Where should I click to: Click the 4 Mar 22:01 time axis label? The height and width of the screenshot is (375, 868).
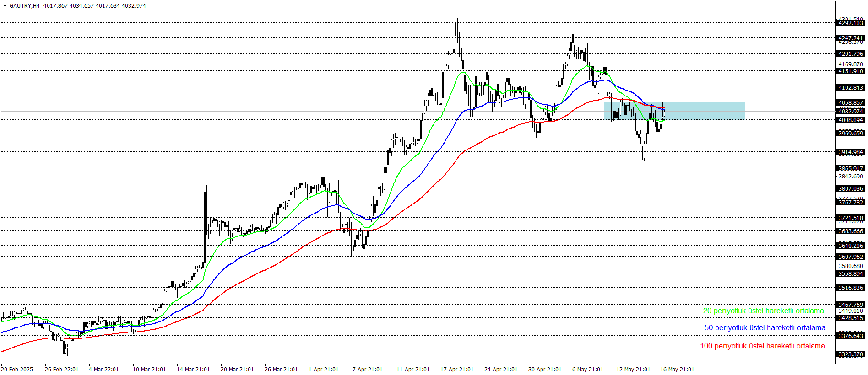point(103,370)
